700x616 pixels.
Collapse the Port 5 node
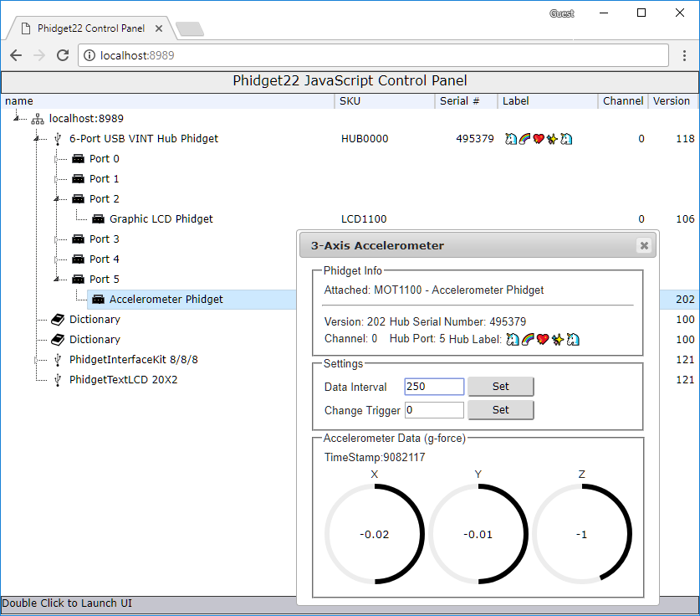pos(57,280)
